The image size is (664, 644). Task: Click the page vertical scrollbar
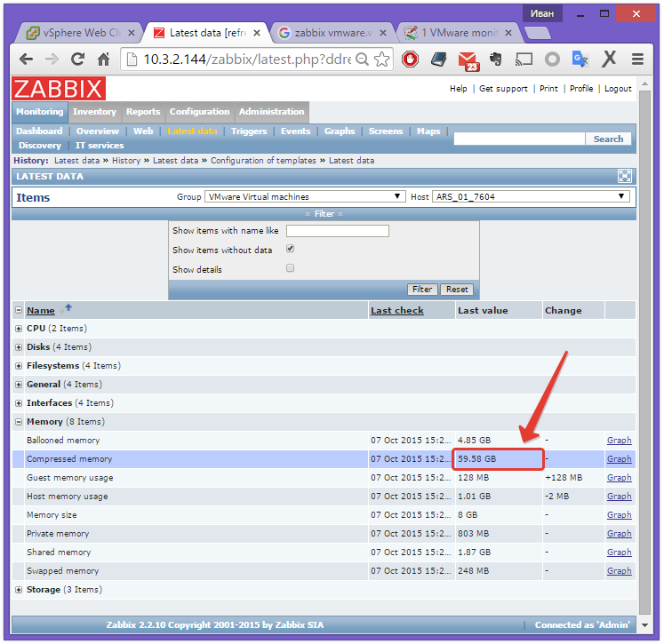click(644, 352)
